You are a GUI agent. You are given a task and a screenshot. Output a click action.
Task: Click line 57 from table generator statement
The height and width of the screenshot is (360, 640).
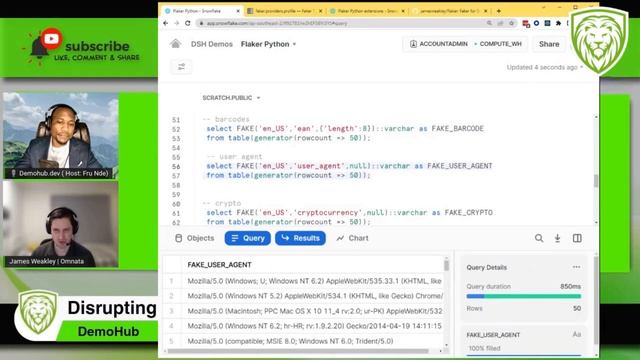[x=288, y=175]
